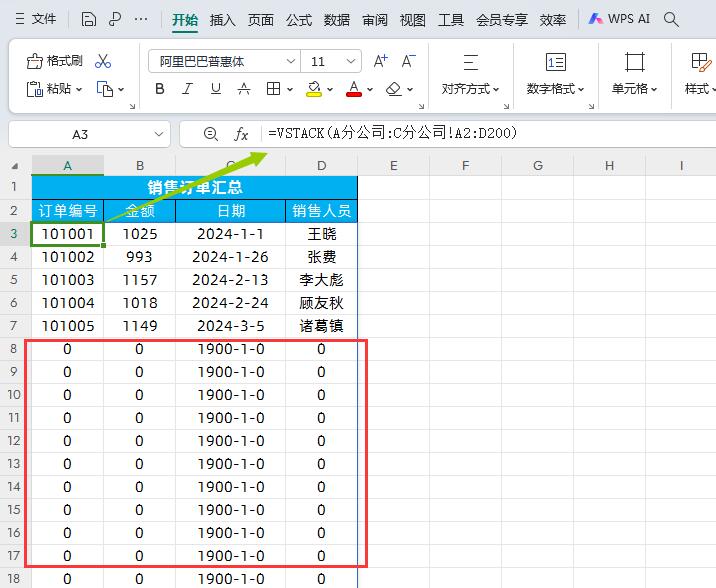Click the fx insert function icon
Screen dimensions: 716x588
(x=241, y=134)
